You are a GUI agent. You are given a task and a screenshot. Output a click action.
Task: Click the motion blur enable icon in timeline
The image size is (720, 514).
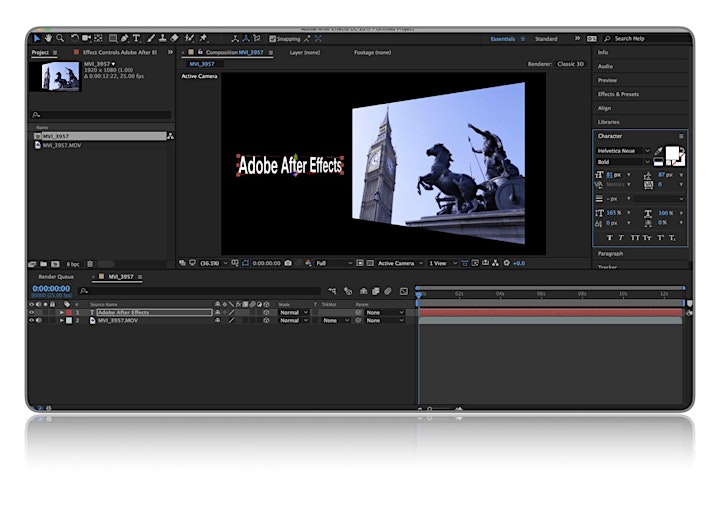coord(388,291)
